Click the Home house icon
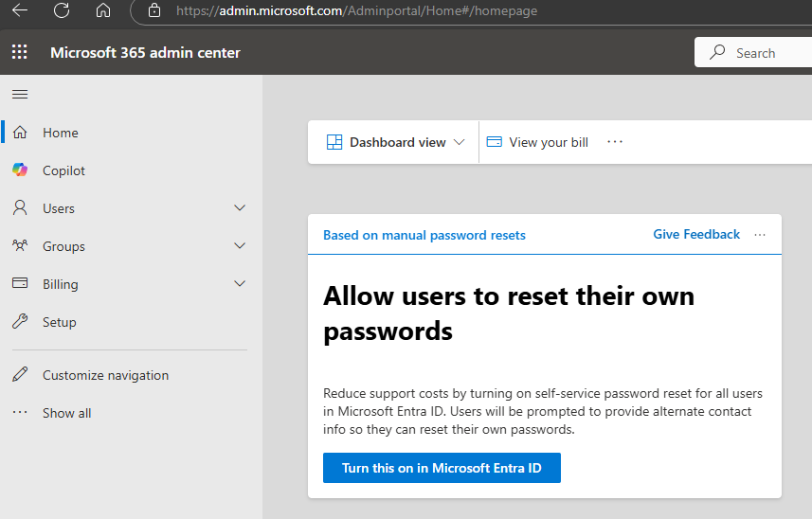The height and width of the screenshot is (519, 812). (x=20, y=133)
